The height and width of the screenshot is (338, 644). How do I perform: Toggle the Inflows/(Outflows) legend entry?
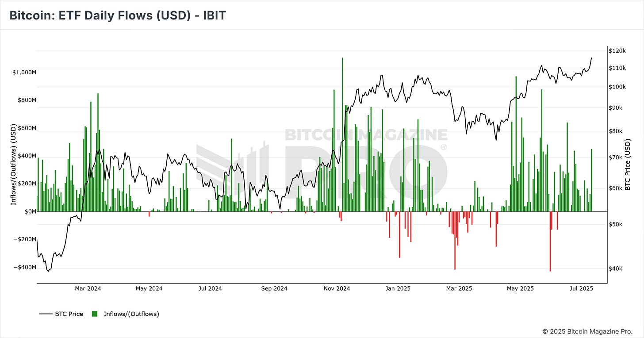[125, 314]
